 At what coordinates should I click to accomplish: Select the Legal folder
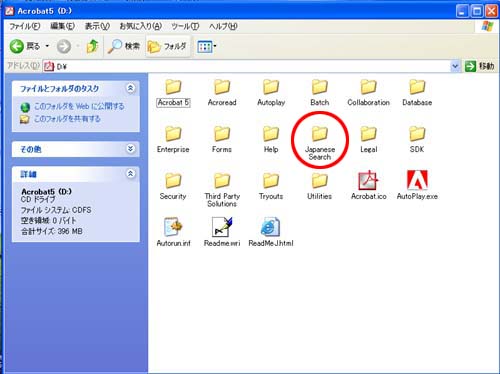point(368,140)
